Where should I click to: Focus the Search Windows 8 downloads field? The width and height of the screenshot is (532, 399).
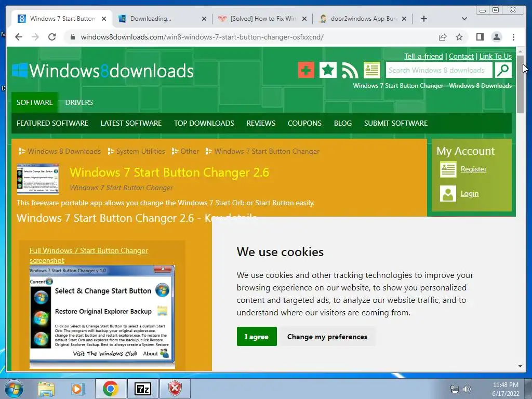click(x=438, y=70)
